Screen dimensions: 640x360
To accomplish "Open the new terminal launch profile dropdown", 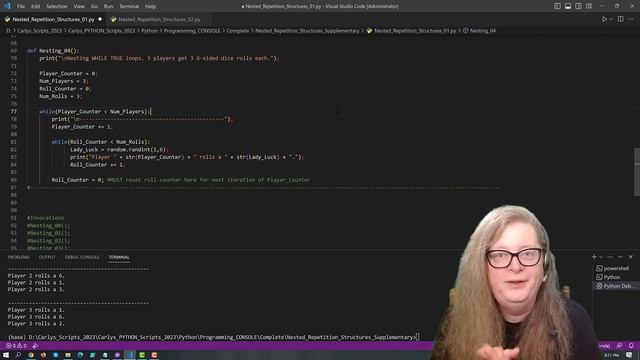I will point(601,257).
